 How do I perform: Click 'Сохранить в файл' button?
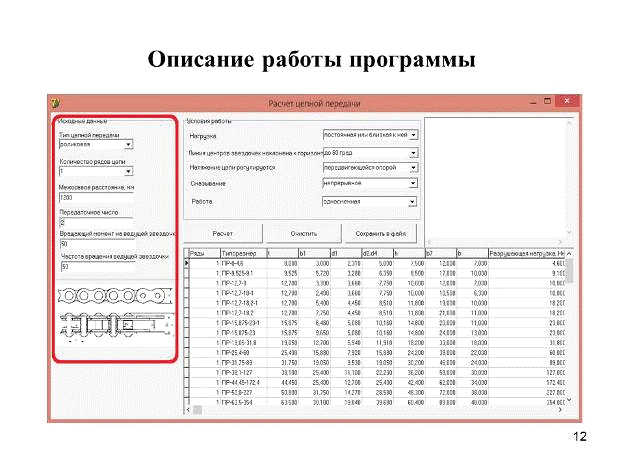coord(379,232)
